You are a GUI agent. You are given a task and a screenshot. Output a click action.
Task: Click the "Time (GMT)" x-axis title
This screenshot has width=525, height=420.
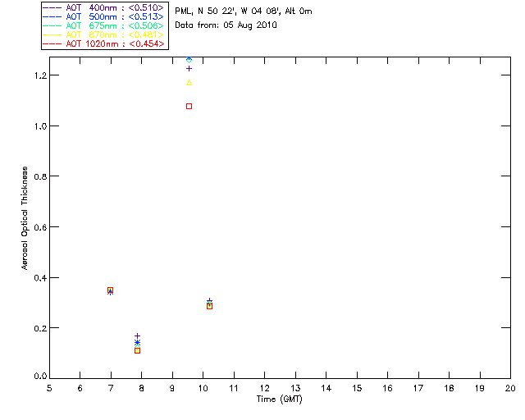[280, 399]
